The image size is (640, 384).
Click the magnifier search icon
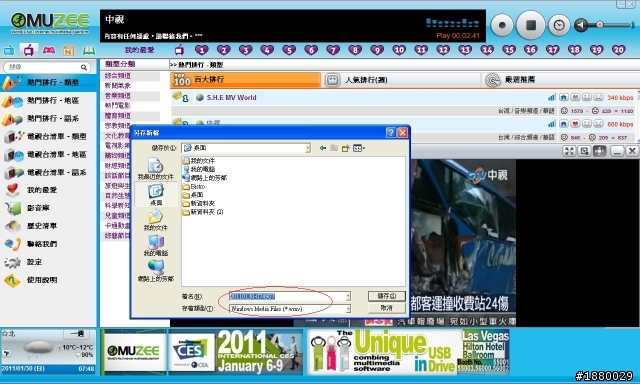(x=84, y=67)
